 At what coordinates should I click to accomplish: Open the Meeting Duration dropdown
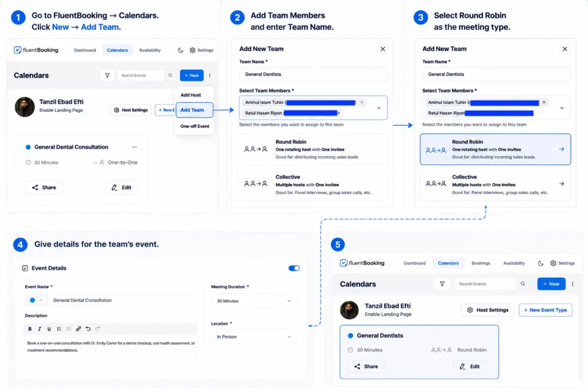pyautogui.click(x=253, y=301)
